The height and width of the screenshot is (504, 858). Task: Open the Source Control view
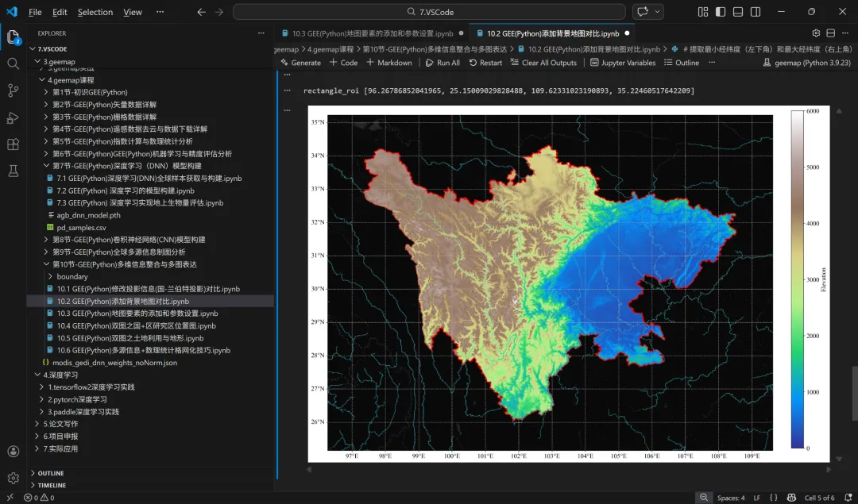point(14,90)
